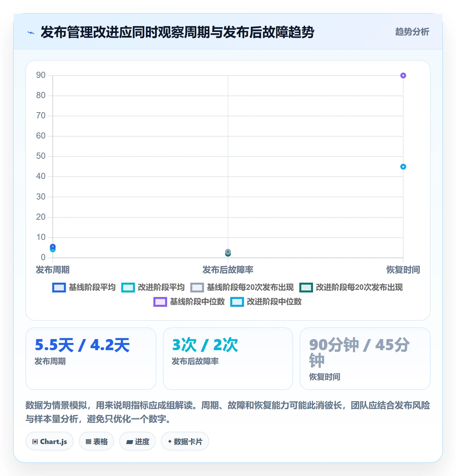
Task: Click the gray point above 发布后故障率
Action: tap(228, 252)
